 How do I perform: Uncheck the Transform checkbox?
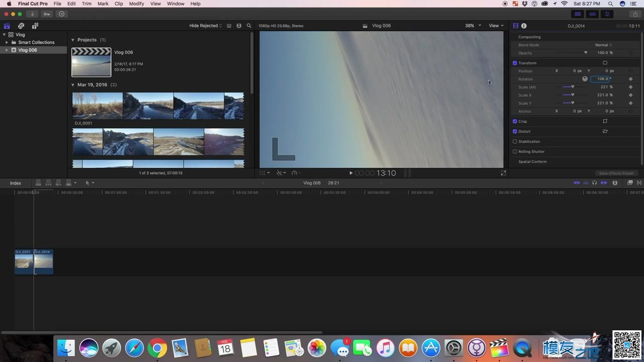(515, 63)
